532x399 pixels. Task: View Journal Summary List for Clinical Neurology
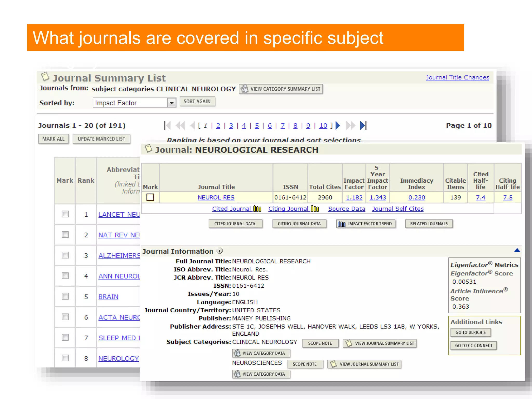click(380, 343)
